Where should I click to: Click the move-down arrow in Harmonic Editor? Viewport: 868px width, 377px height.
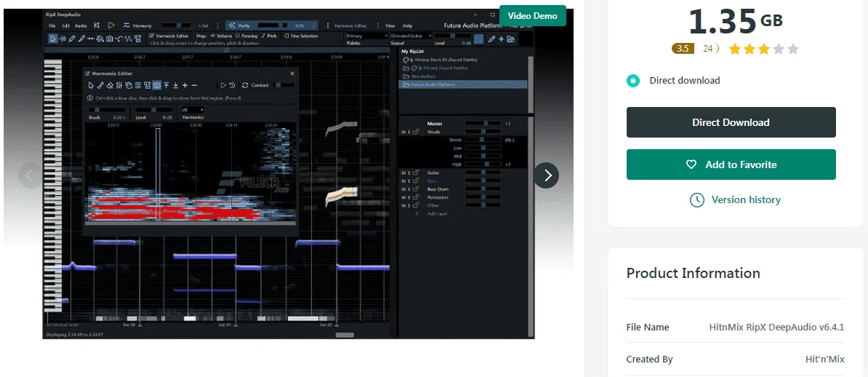coord(175,85)
